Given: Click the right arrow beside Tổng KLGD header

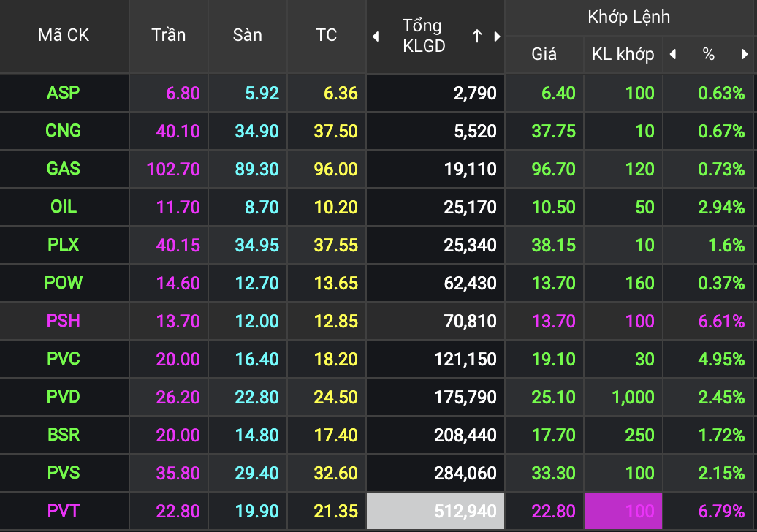Looking at the screenshot, I should (x=497, y=37).
